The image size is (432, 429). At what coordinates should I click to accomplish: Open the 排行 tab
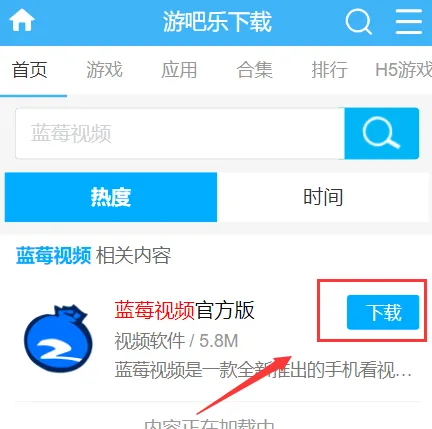tap(329, 70)
